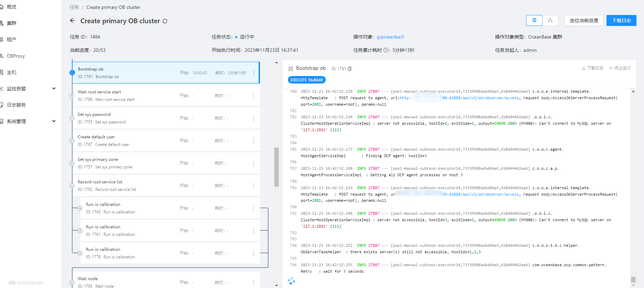Click the 日志服务 sidebar icon
This screenshot has width=644, height=288.
(1, 105)
